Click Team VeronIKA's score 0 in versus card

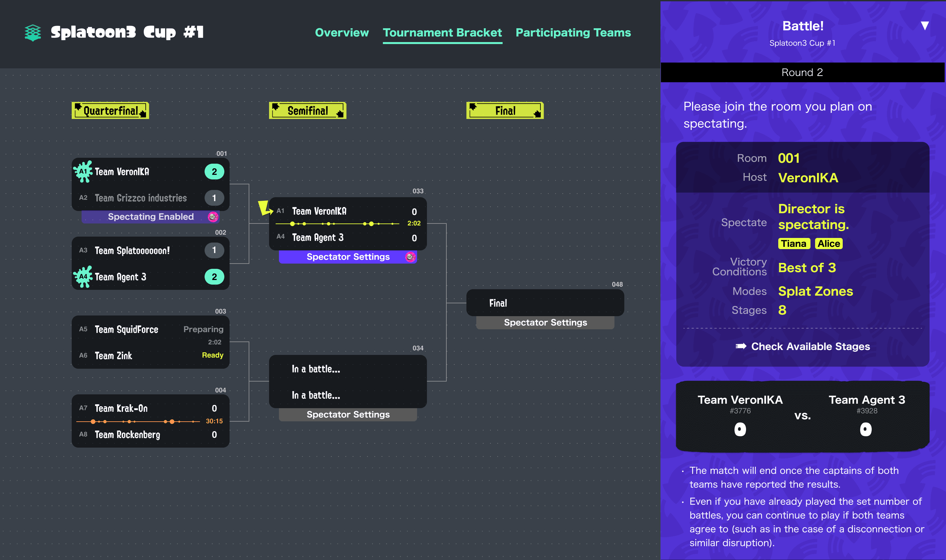740,429
